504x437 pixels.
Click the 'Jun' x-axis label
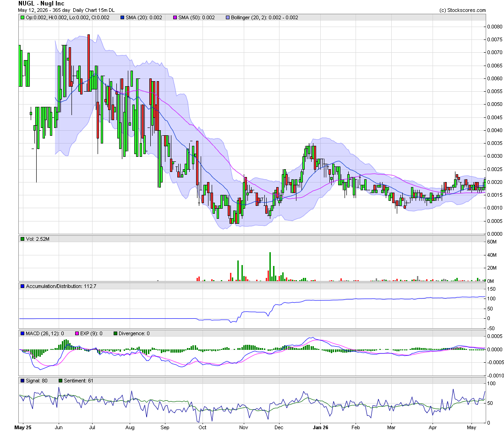[x=59, y=427]
